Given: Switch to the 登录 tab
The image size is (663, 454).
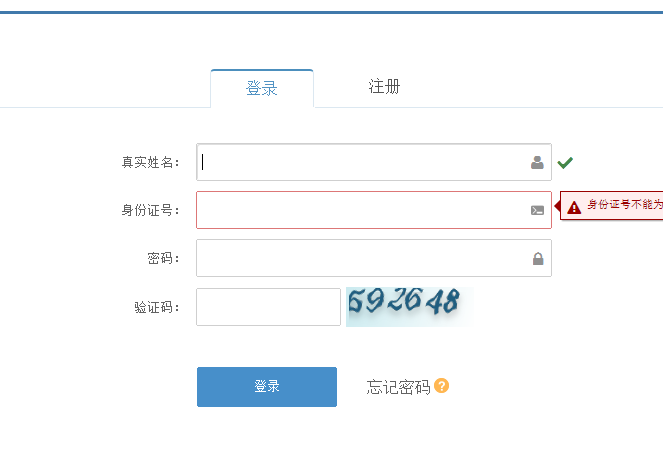Looking at the screenshot, I should (x=262, y=88).
